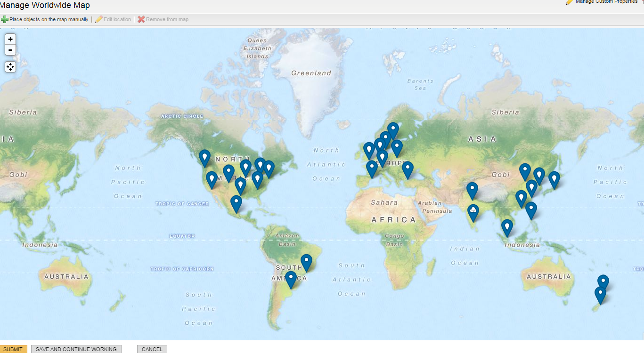
Task: Select the US East Coast map pin
Action: click(269, 169)
